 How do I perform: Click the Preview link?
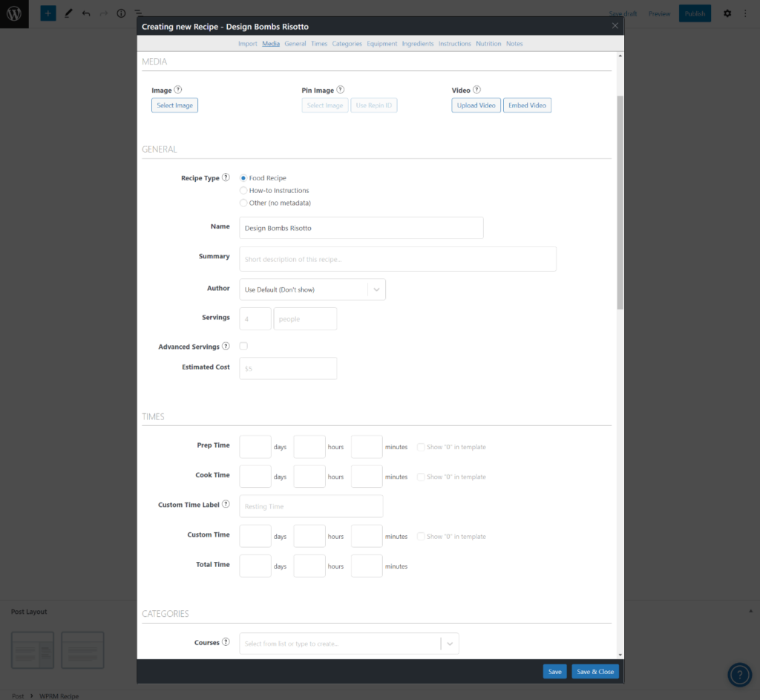coord(659,13)
